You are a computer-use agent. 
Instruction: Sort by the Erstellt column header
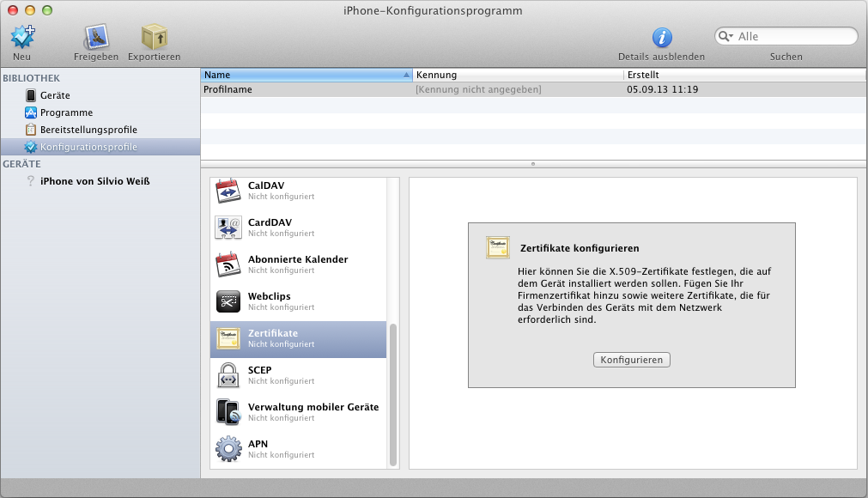click(744, 75)
